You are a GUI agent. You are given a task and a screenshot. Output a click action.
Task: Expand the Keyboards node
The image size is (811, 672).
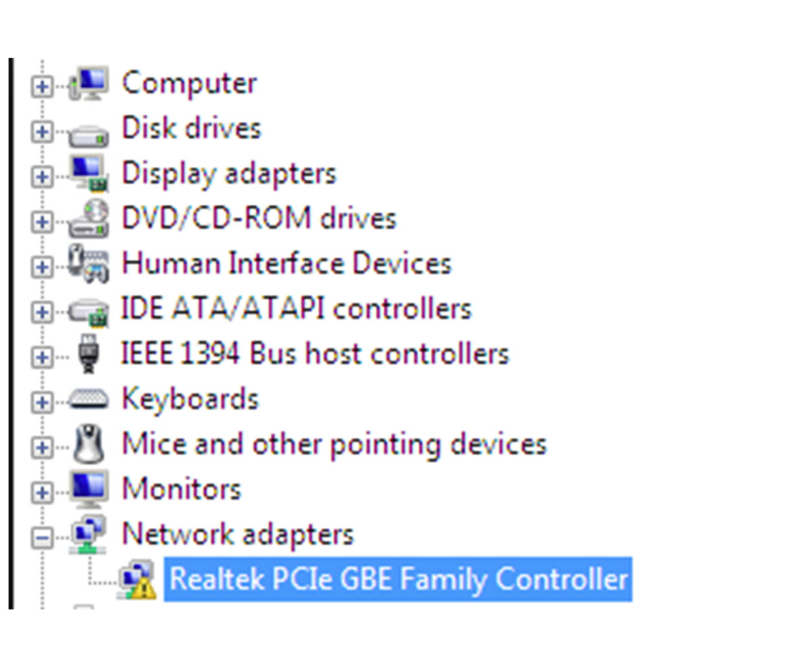tap(41, 402)
